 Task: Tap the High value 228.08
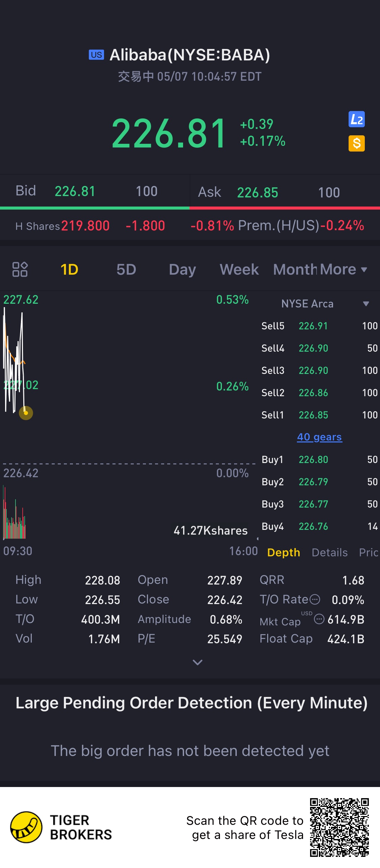coord(103,580)
